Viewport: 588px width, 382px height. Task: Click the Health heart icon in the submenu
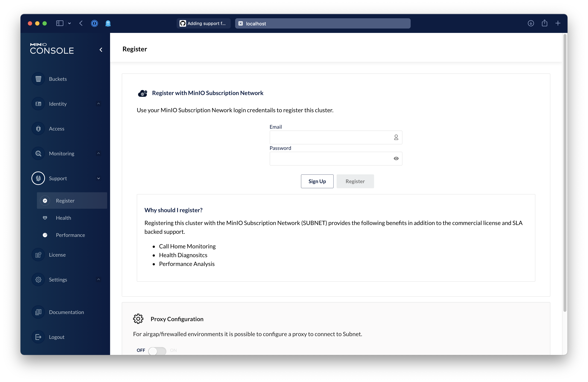click(45, 218)
